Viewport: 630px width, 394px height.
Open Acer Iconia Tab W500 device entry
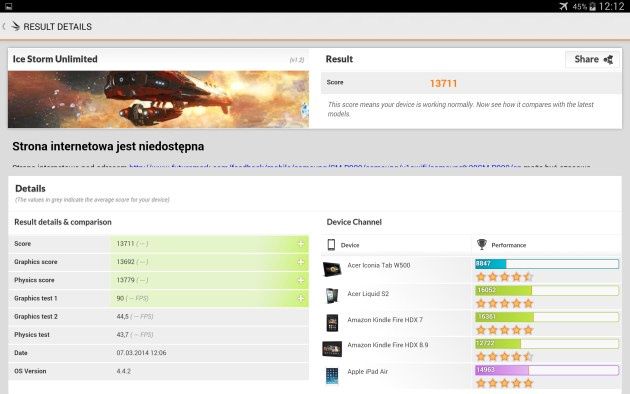coord(378,265)
